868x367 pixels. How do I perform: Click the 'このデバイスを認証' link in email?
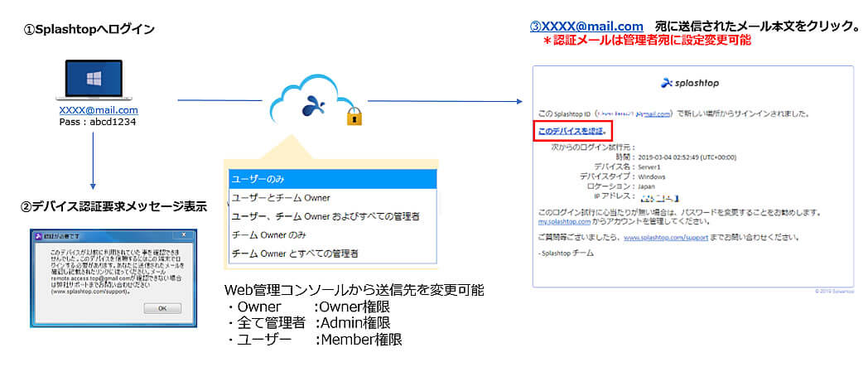(571, 131)
